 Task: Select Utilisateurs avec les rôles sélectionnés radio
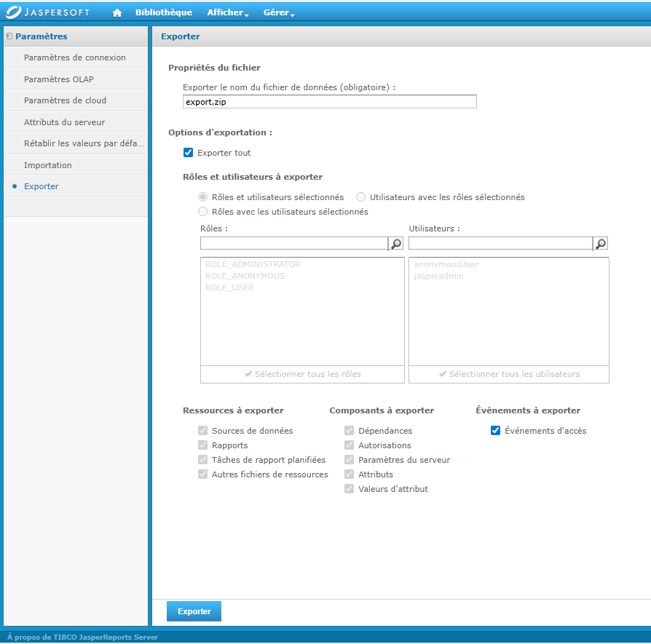pos(361,197)
